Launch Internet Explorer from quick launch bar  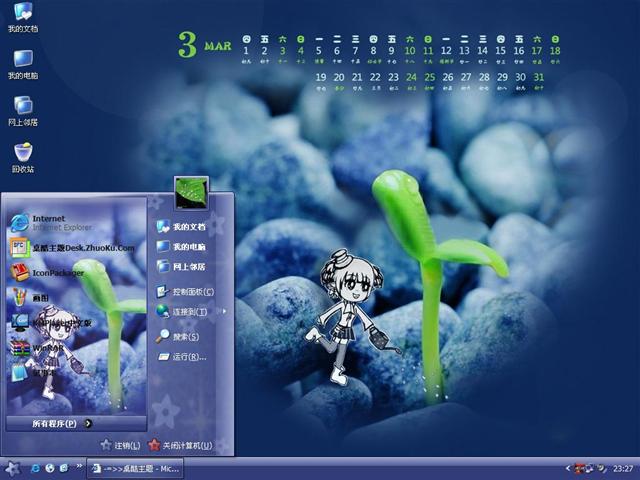(36, 468)
